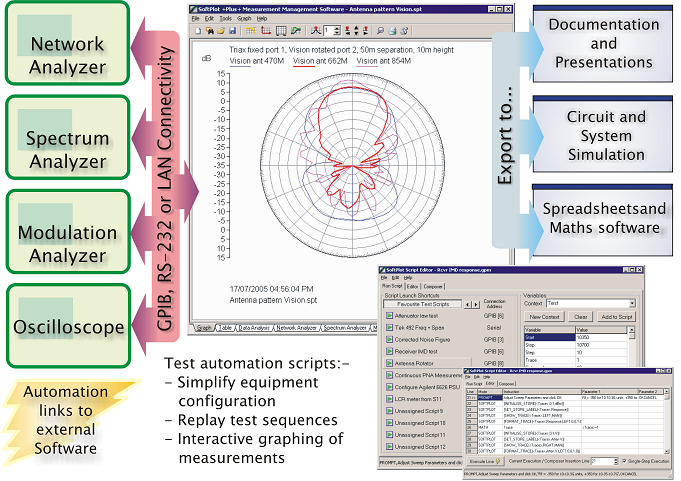681x481 pixels.
Task: Click the New document icon in SoftPlot toolbar
Action: (198, 31)
